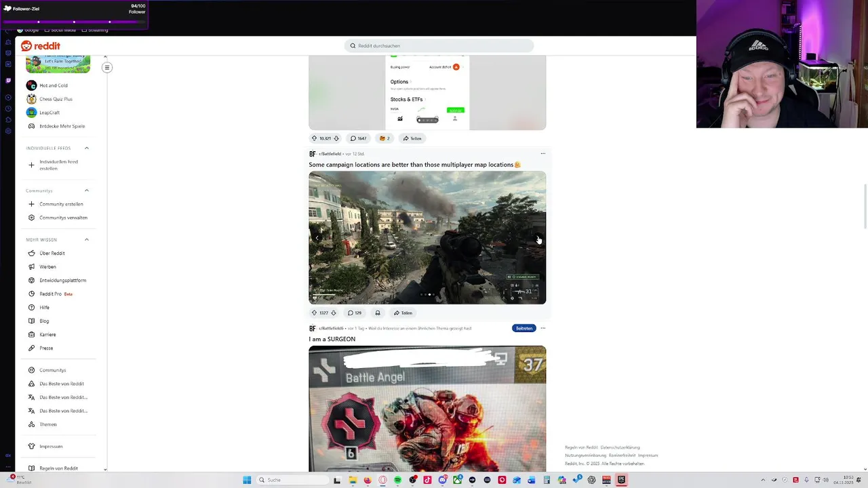The width and height of the screenshot is (868, 488).
Task: Upvote the Battlefield post with 1327 votes
Action: (x=314, y=313)
